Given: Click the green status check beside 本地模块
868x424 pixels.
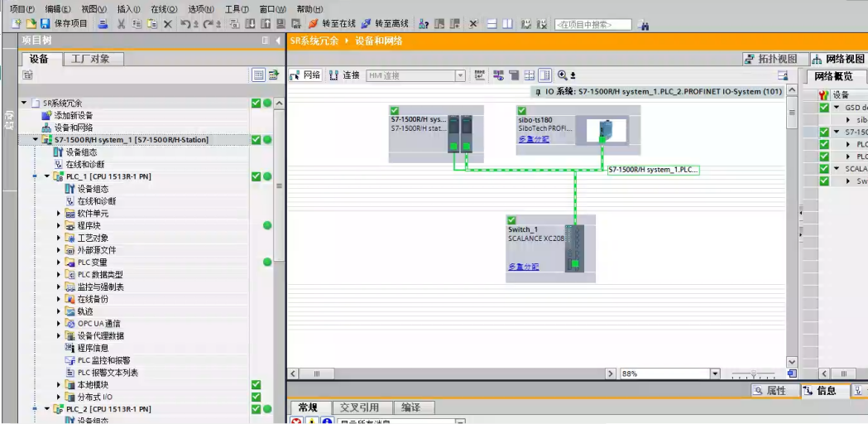Looking at the screenshot, I should click(x=256, y=384).
